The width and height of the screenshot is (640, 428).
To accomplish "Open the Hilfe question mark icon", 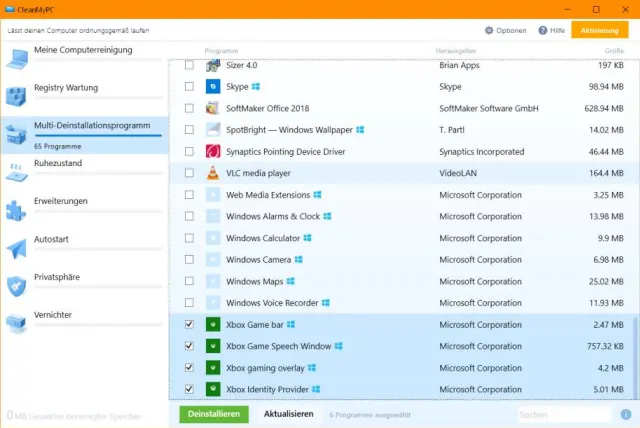I will tap(543, 30).
